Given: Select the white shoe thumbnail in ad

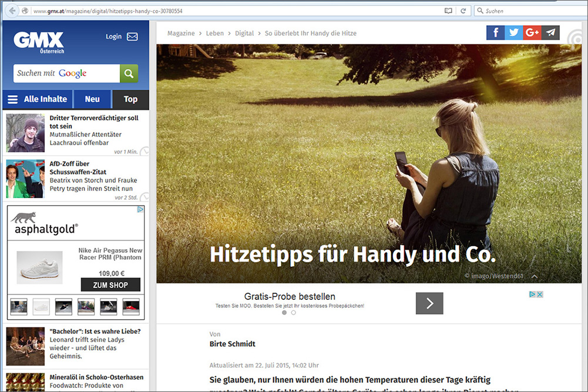Looking at the screenshot, I should [x=41, y=307].
